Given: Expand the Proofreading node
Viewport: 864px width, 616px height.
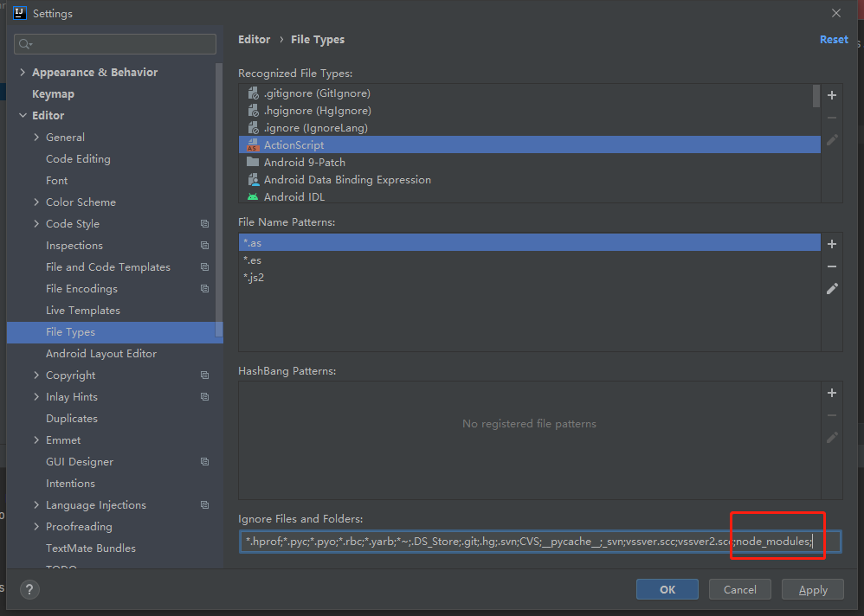Looking at the screenshot, I should tap(36, 526).
